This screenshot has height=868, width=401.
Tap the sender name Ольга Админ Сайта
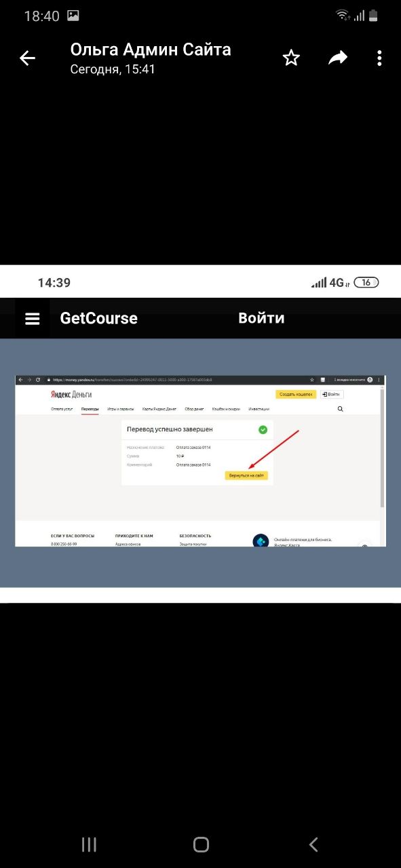(x=151, y=50)
